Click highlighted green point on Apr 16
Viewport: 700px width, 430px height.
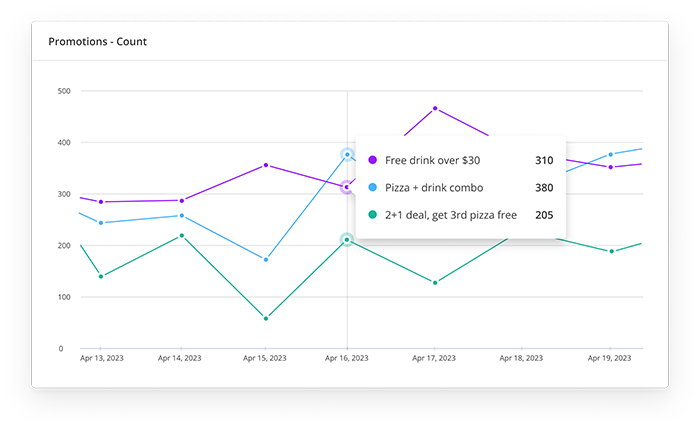(x=347, y=240)
